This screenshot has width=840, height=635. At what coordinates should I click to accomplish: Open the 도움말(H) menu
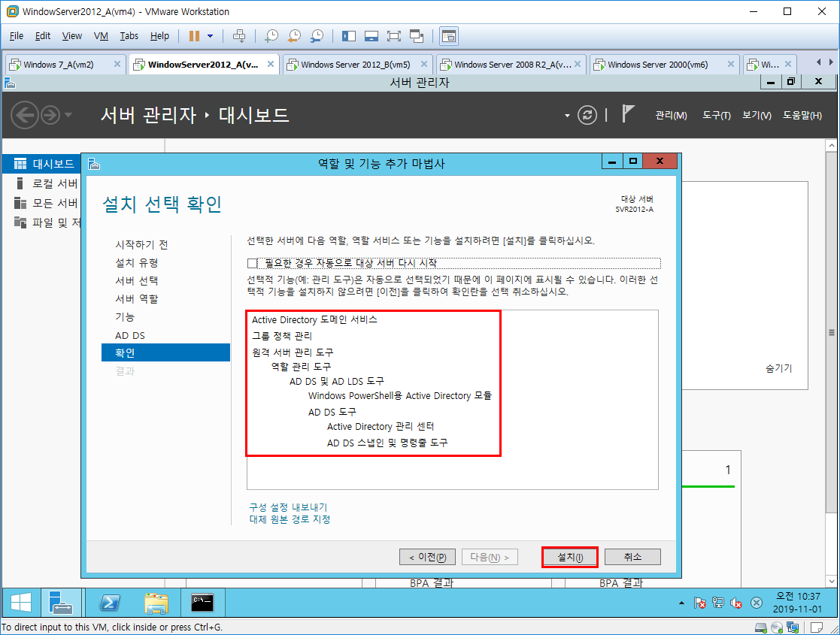[802, 115]
